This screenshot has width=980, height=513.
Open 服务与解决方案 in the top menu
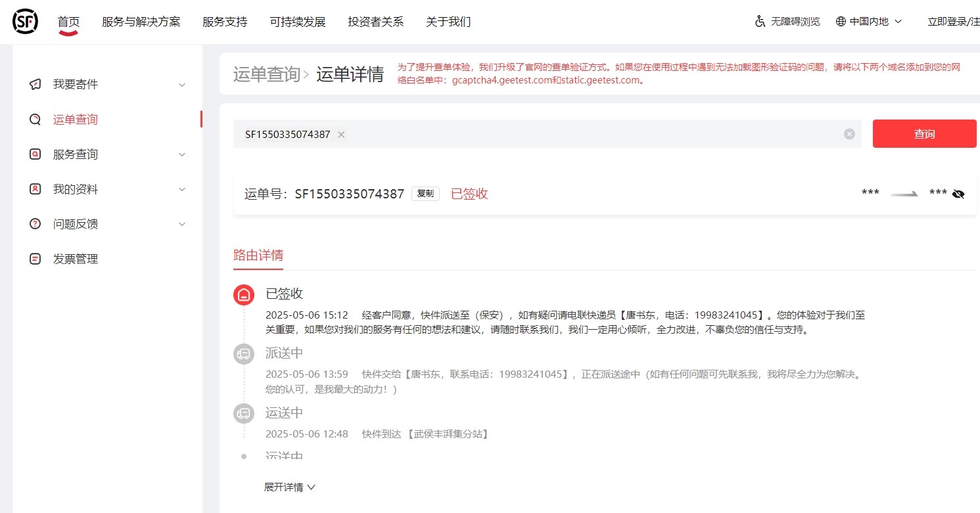141,22
